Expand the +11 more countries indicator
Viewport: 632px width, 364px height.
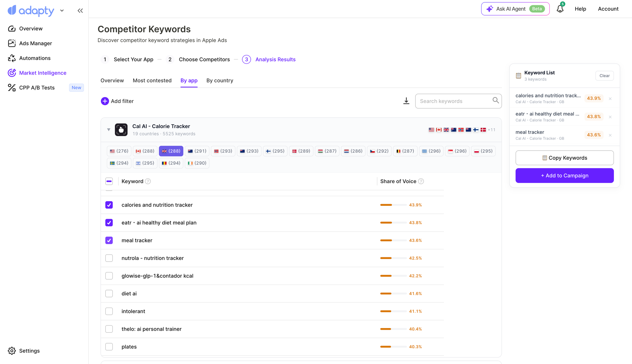[x=492, y=130]
